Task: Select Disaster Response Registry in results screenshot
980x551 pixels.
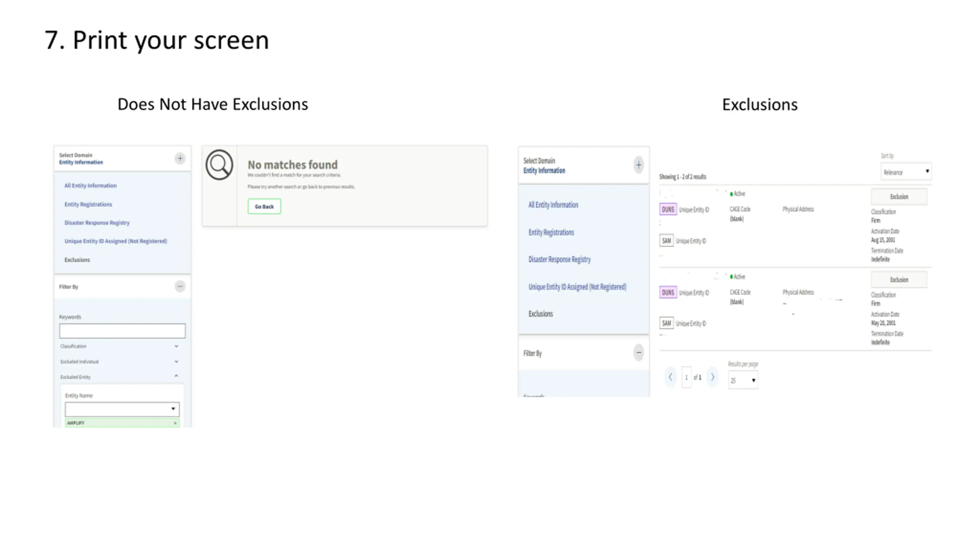Action: click(x=559, y=259)
